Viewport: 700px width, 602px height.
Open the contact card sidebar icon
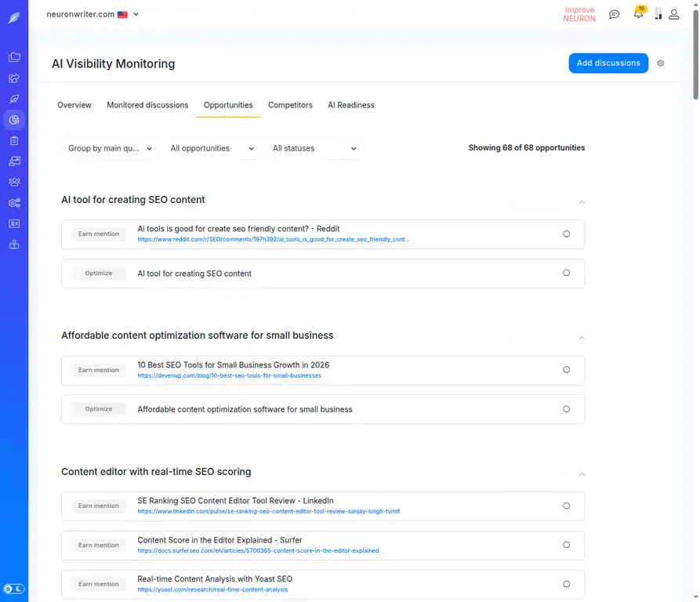click(14, 223)
